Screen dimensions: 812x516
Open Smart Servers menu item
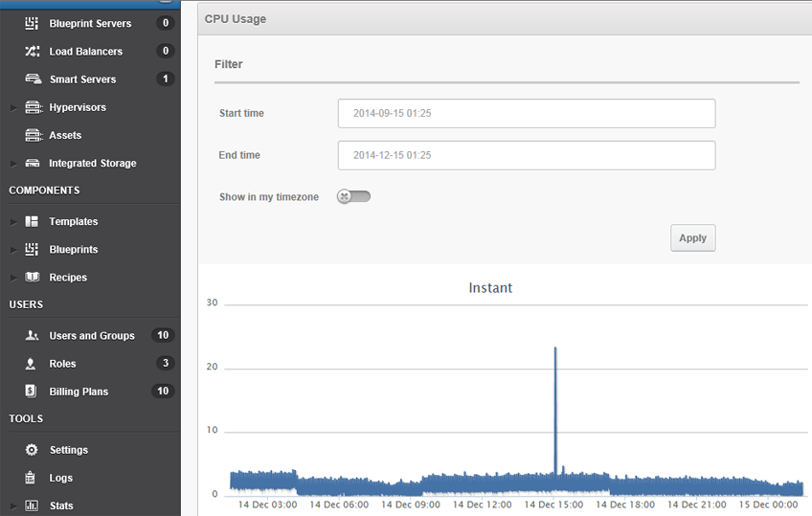tap(83, 79)
